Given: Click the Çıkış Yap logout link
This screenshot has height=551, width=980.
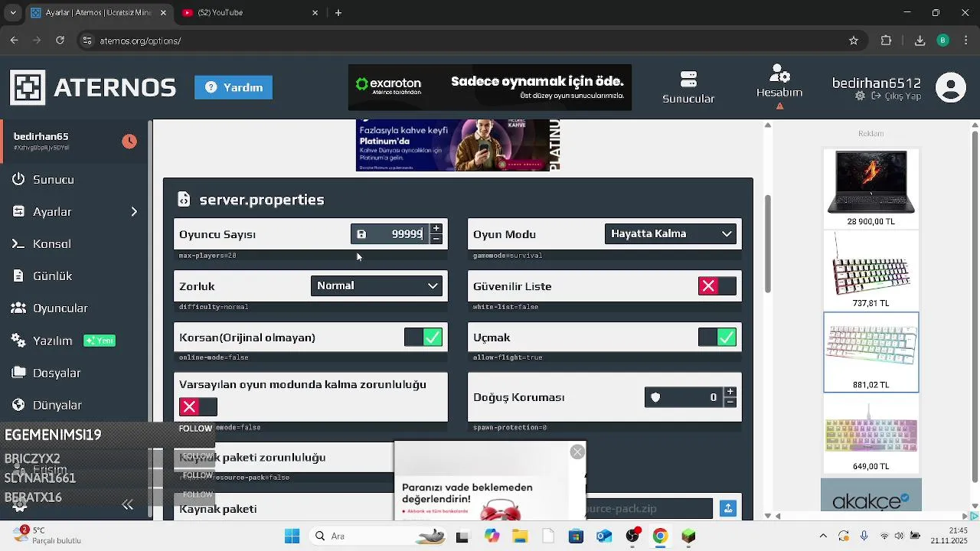Looking at the screenshot, I should tap(896, 96).
